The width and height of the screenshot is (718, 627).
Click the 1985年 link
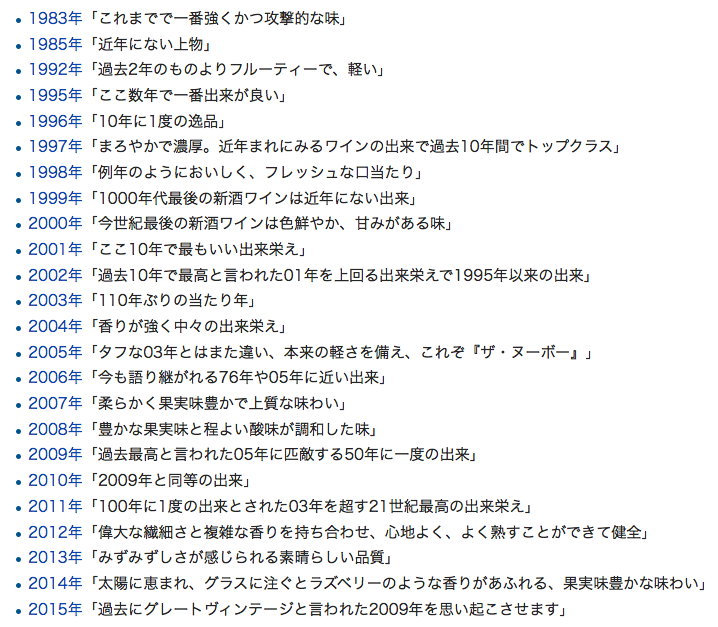55,44
